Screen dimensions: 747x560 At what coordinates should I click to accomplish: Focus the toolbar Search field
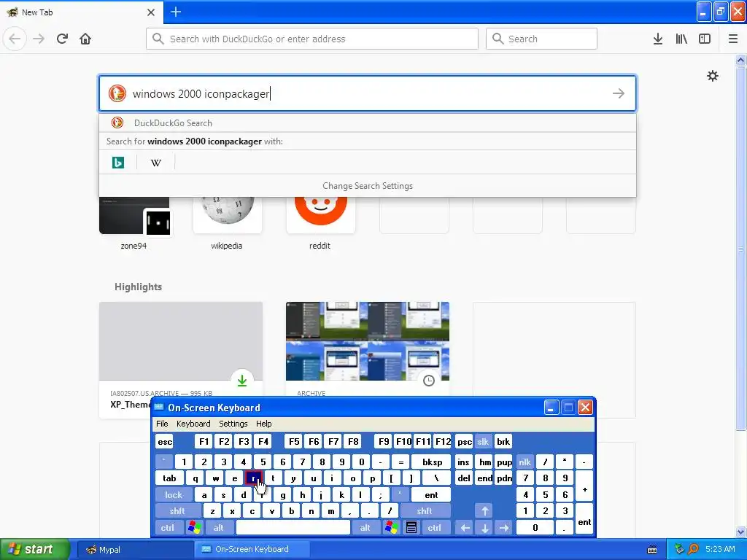tap(541, 39)
